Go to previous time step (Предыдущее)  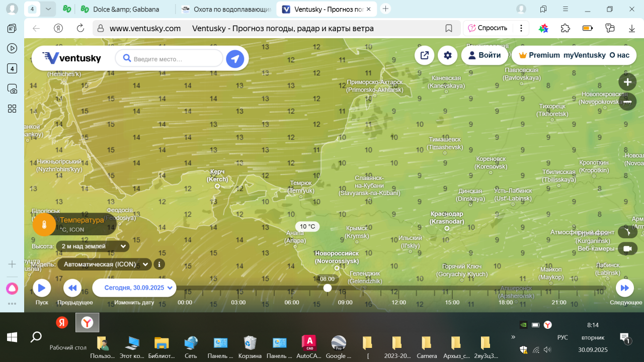pyautogui.click(x=72, y=288)
